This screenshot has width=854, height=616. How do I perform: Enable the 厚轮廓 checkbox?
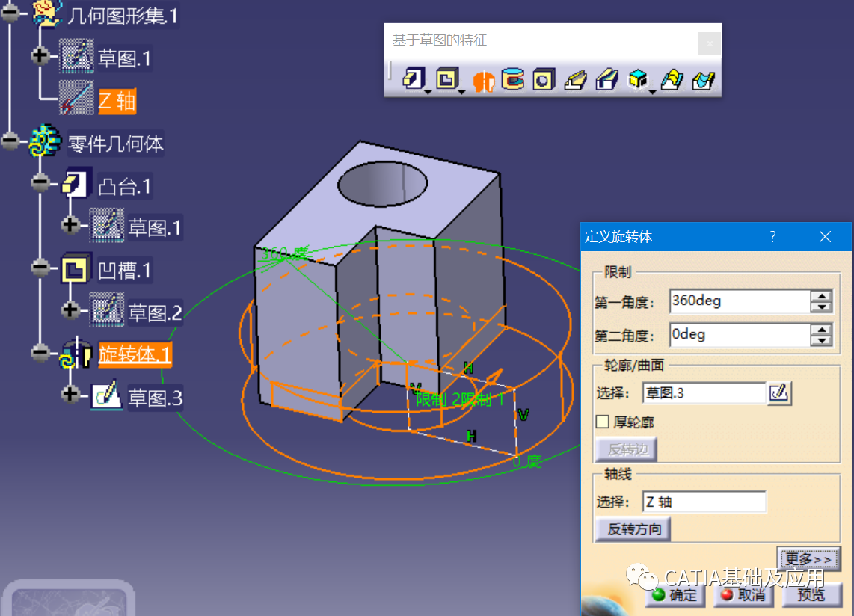coord(603,422)
